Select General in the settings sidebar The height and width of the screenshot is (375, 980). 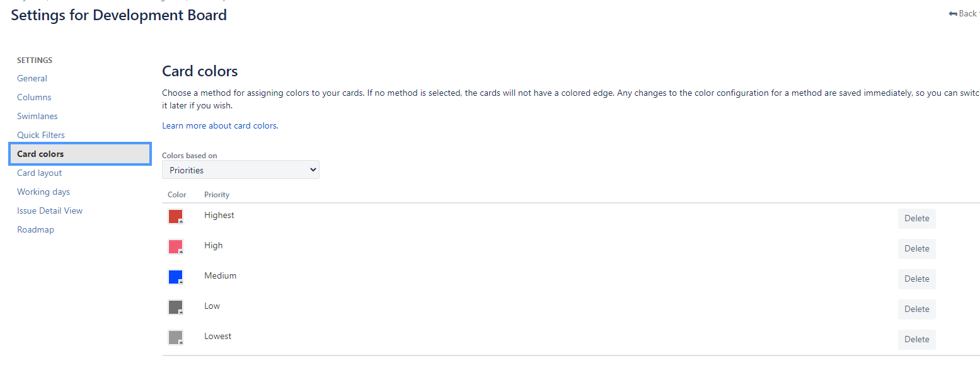click(32, 78)
